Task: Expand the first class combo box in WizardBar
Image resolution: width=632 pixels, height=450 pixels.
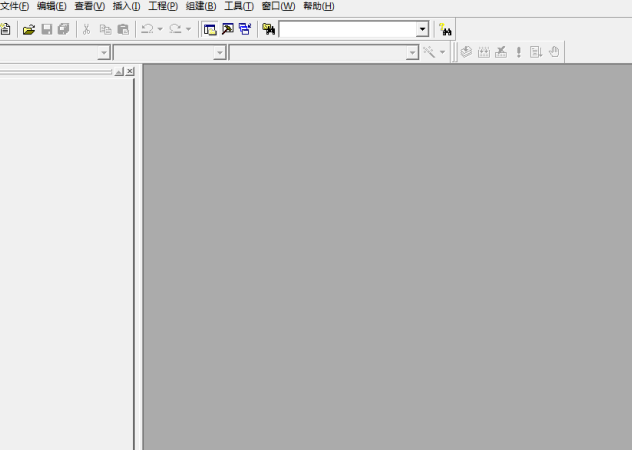Action: pos(104,53)
